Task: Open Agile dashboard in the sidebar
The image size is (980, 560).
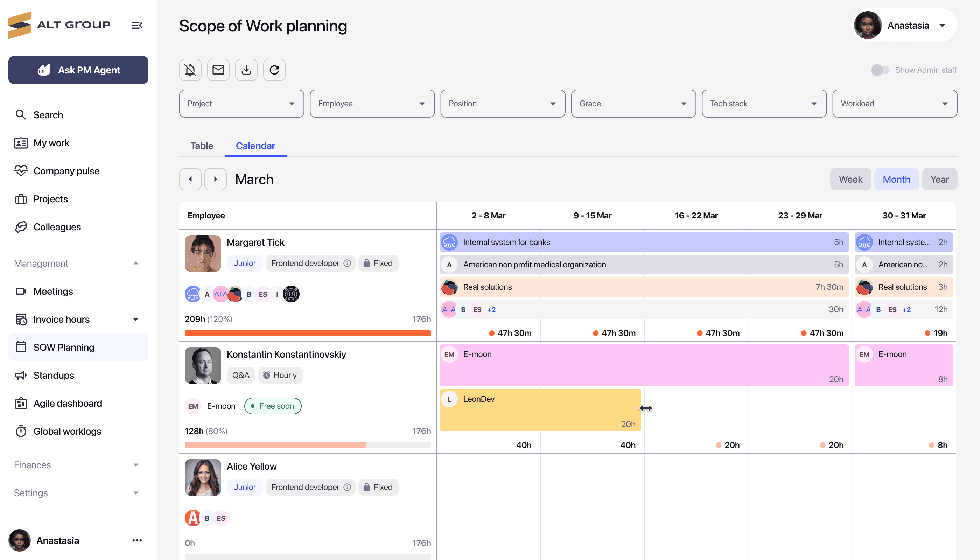Action: pyautogui.click(x=68, y=403)
